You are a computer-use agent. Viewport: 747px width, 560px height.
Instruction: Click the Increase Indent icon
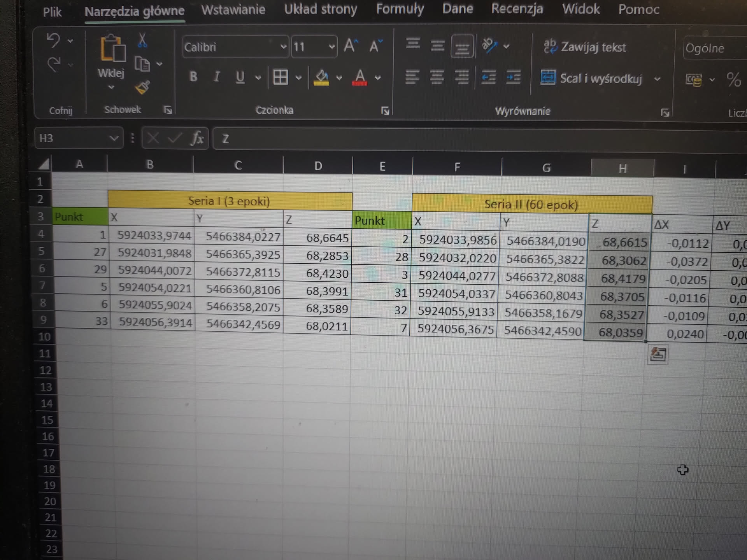(514, 77)
